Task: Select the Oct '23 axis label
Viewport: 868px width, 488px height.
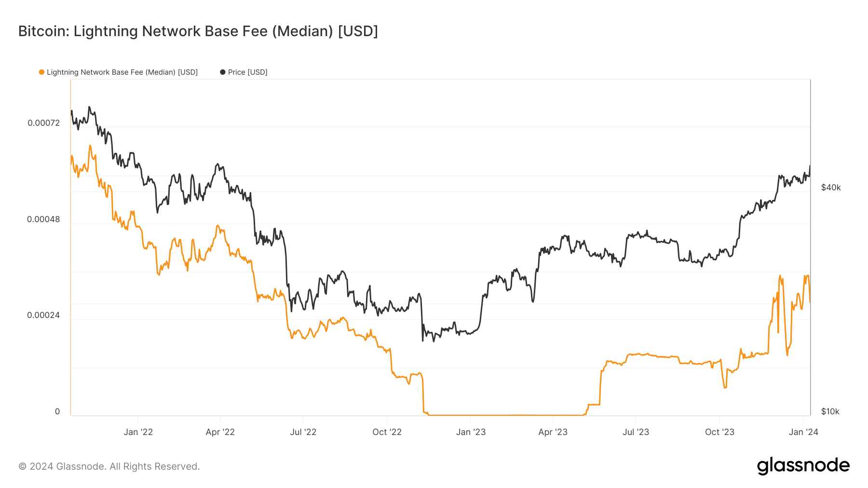Action: pyautogui.click(x=719, y=432)
